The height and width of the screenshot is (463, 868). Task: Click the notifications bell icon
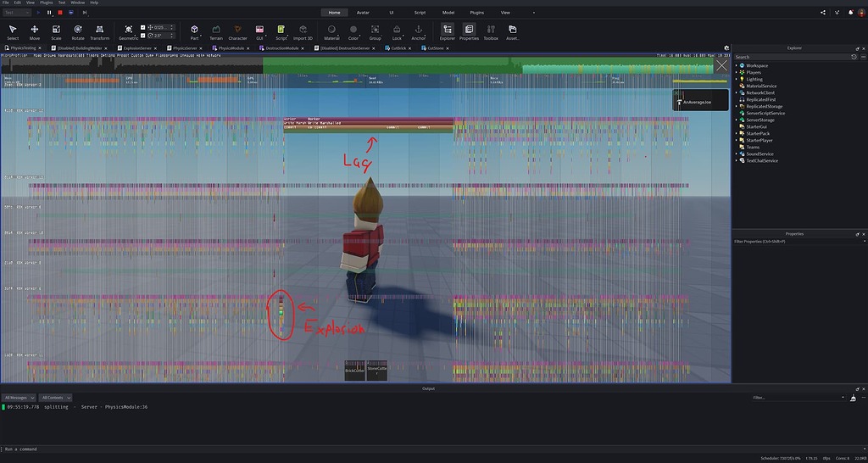[850, 13]
